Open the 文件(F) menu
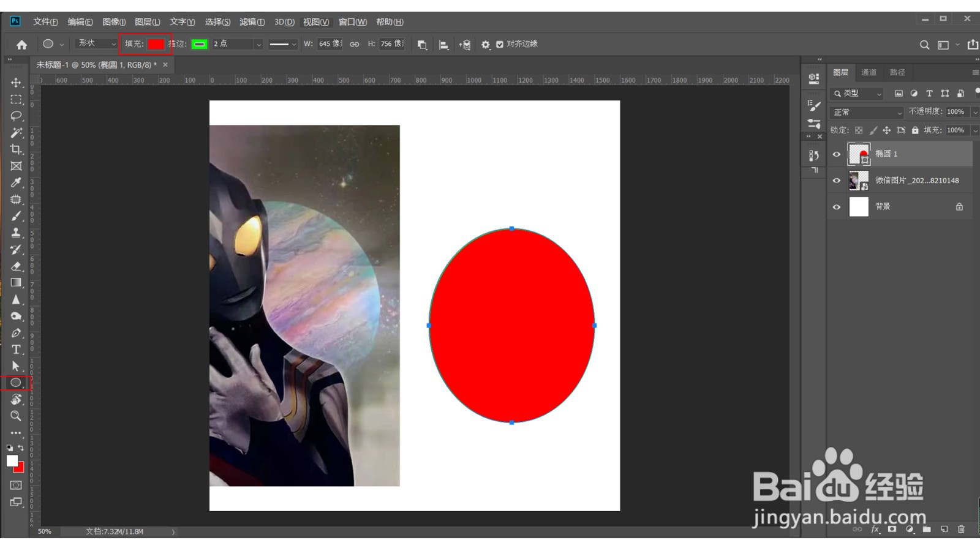980x551 pixels. (x=45, y=22)
